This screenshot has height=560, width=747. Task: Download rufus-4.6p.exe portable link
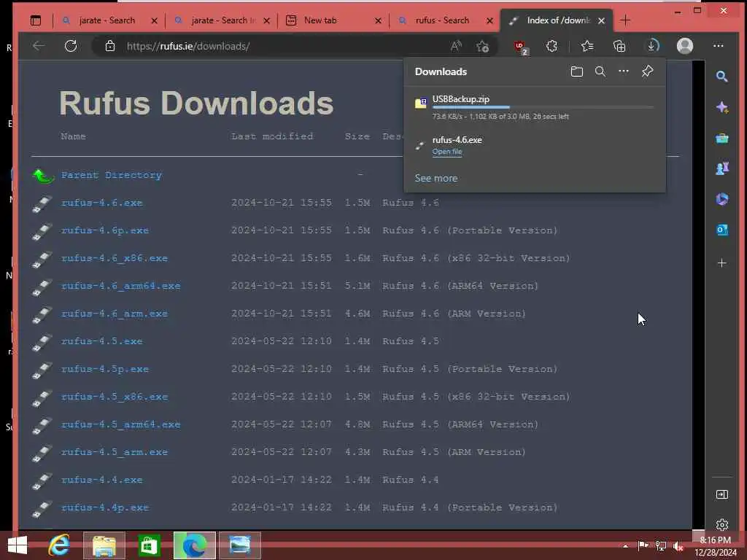pyautogui.click(x=105, y=230)
